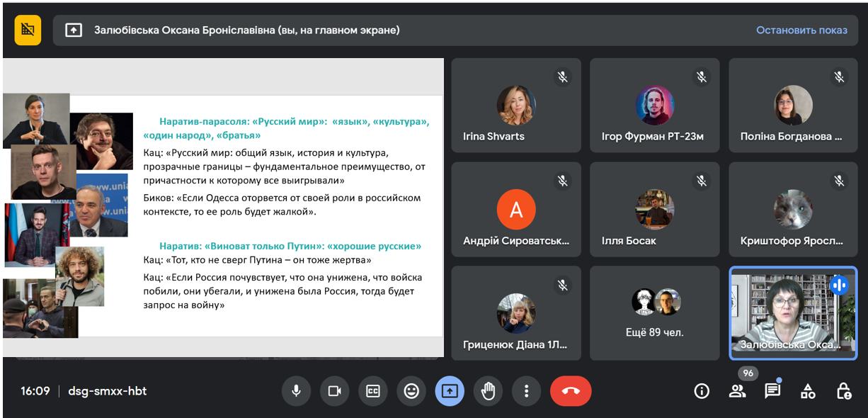Open host controls lock icon
868x418 pixels.
pos(843,391)
